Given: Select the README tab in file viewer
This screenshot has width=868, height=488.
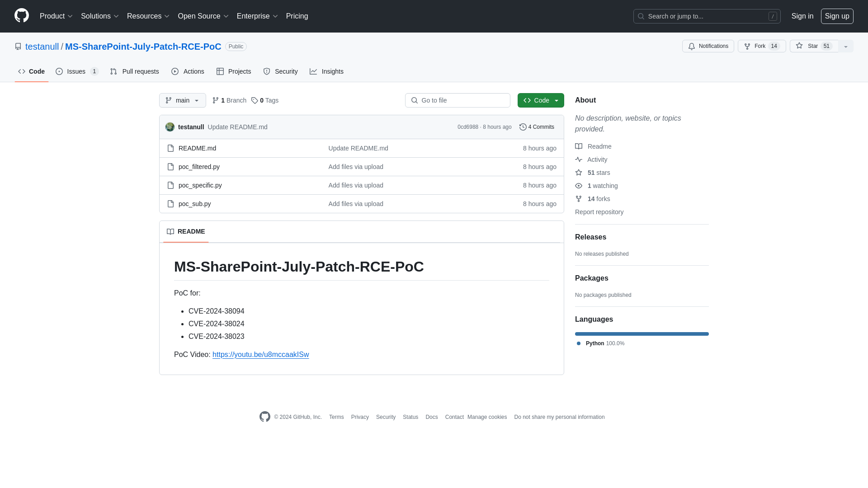Looking at the screenshot, I should [x=186, y=231].
